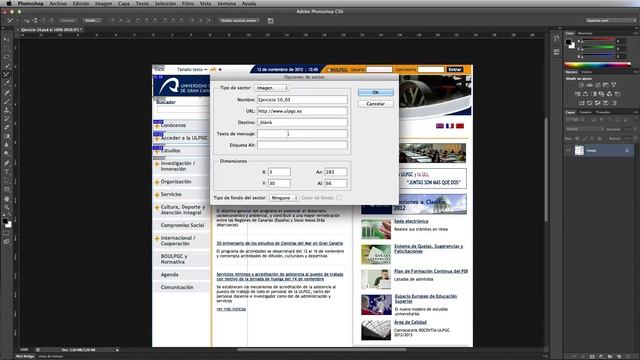640x360 pixels.
Task: Open the Imagen menu
Action: click(103, 3)
